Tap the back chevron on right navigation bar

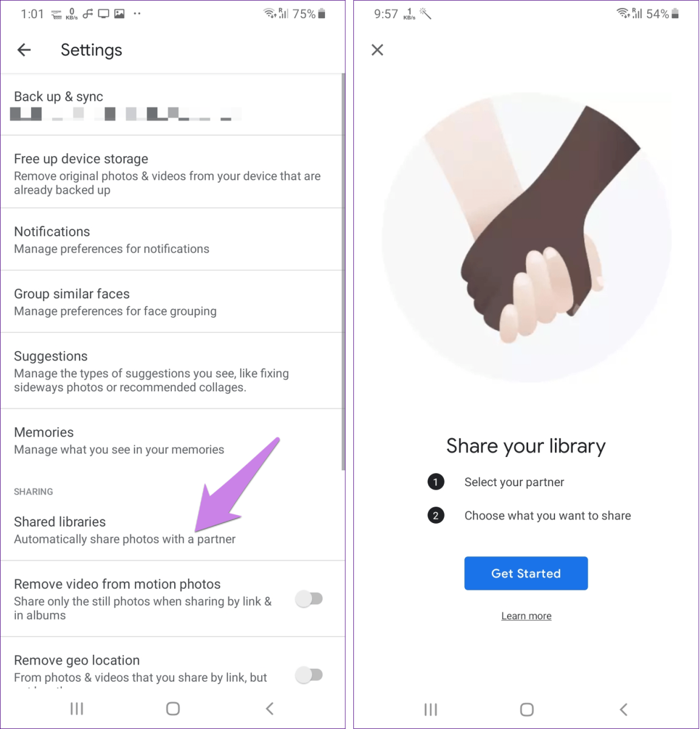click(x=624, y=709)
